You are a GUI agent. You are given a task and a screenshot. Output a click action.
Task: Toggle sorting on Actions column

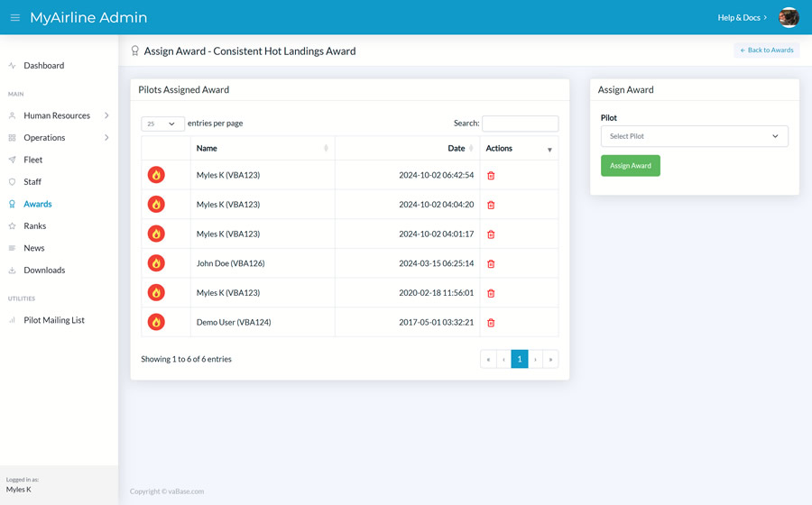(519, 148)
